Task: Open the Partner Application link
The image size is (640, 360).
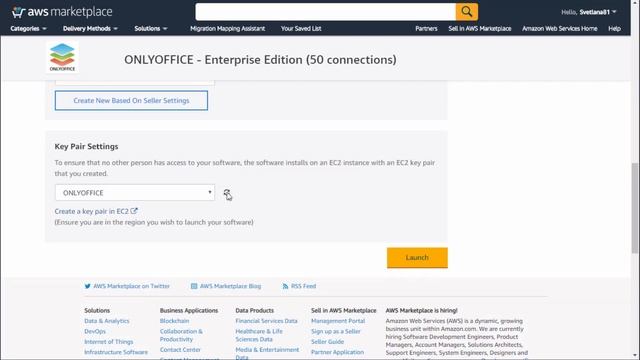Action: 337,352
